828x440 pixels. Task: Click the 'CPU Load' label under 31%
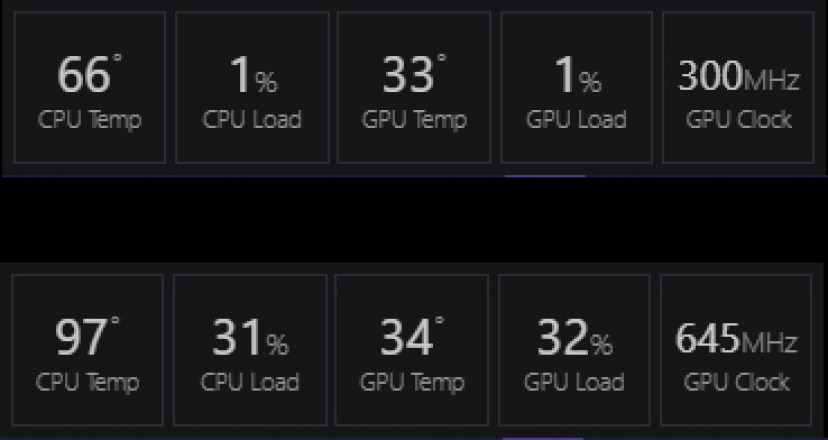250,383
